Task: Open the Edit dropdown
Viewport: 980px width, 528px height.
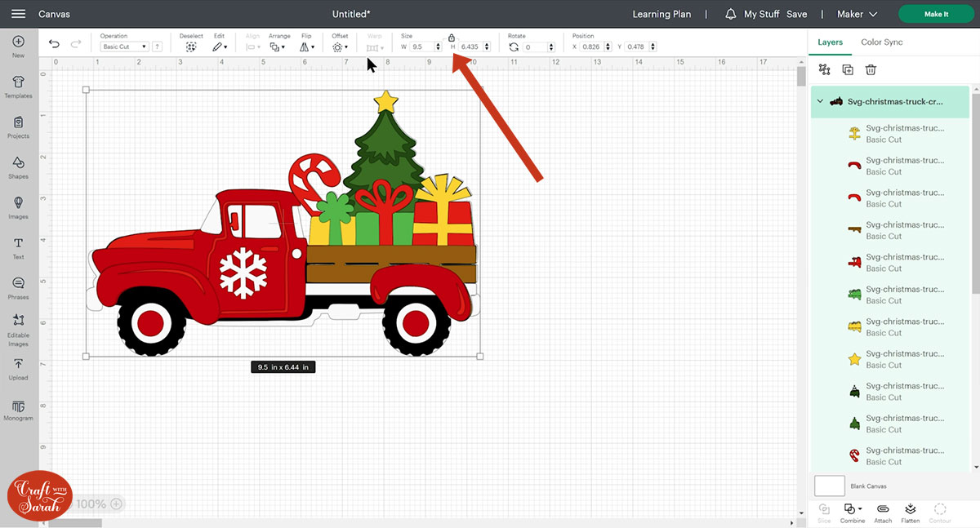Action: (220, 47)
